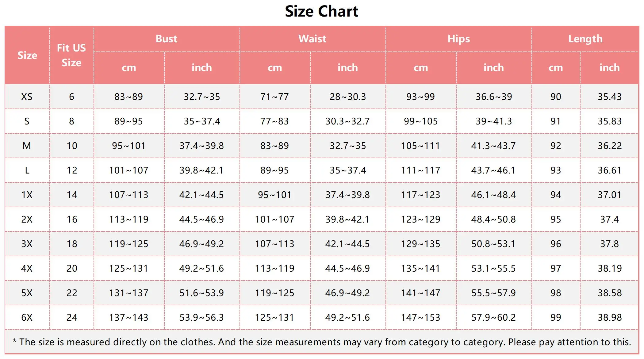Click length cell showing 35.43 inch
Image resolution: width=644 pixels, height=359 pixels.
click(609, 97)
